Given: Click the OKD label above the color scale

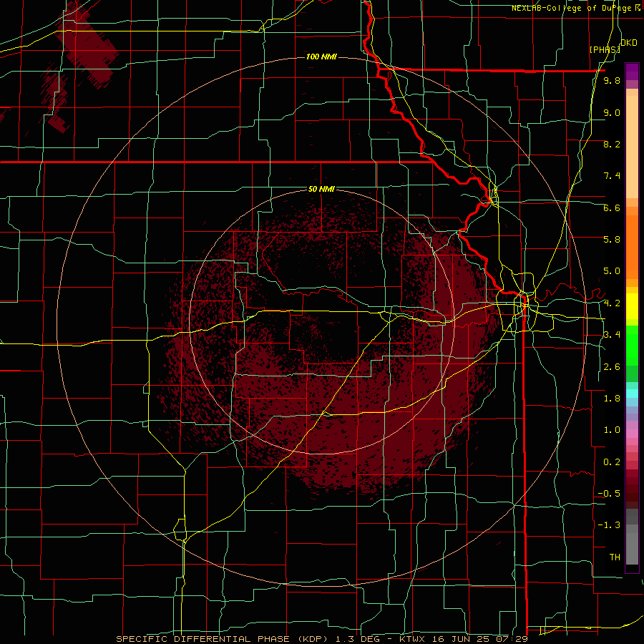Looking at the screenshot, I should tap(629, 43).
